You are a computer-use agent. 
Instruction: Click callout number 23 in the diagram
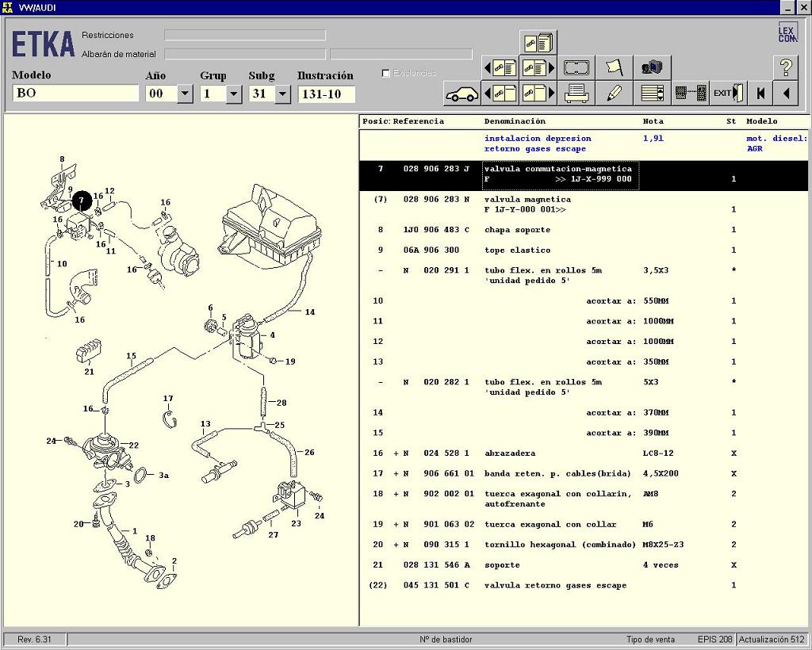(297, 523)
